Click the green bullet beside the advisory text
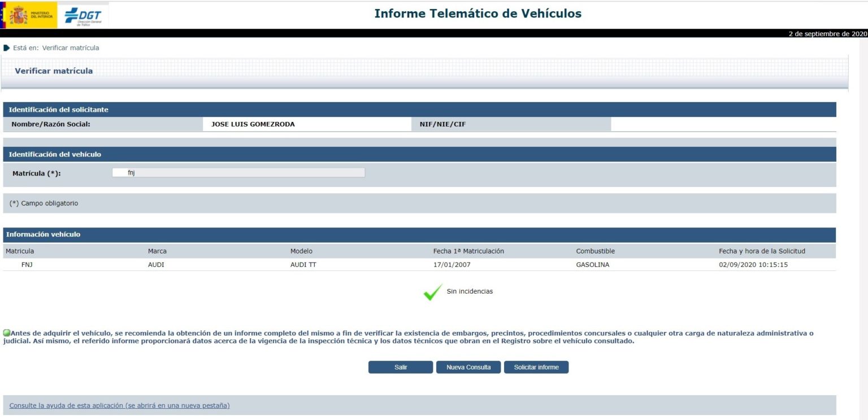 tap(6, 333)
